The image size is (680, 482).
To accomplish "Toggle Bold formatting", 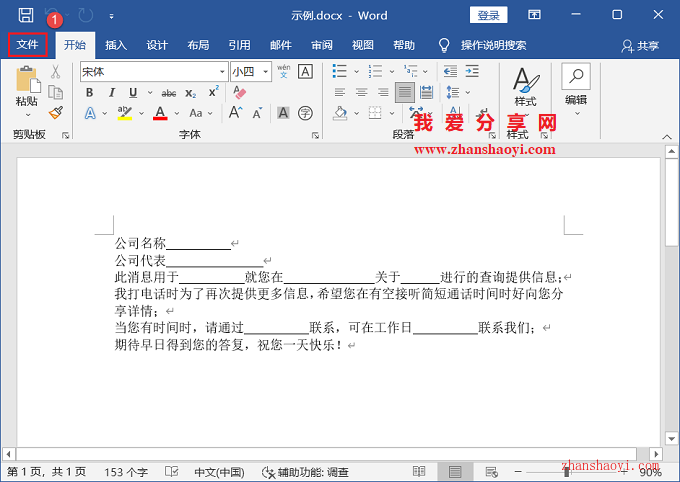I will (x=89, y=92).
